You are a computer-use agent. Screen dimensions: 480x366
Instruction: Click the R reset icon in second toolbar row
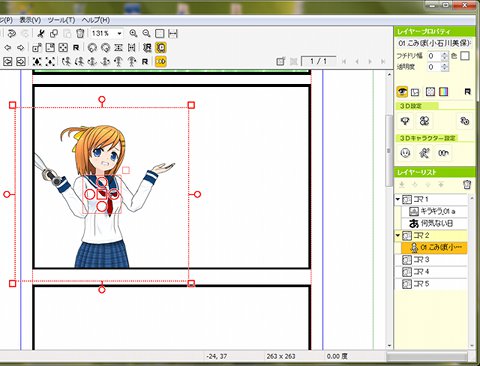click(76, 48)
